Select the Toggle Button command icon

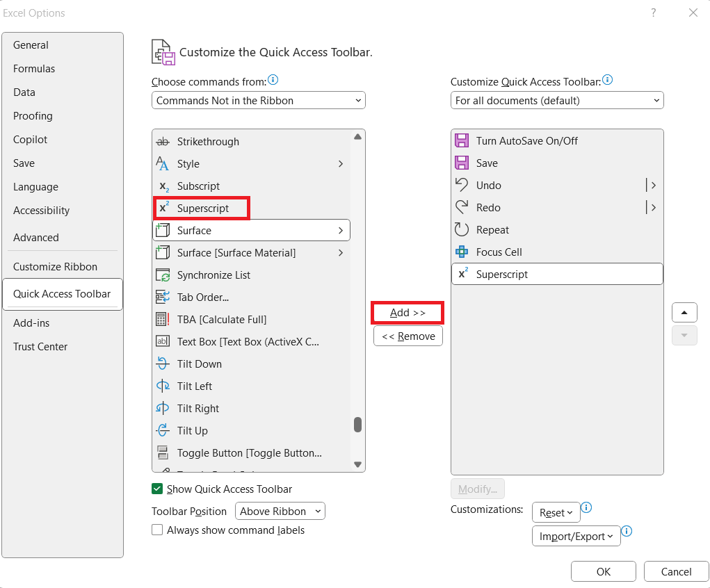(163, 452)
